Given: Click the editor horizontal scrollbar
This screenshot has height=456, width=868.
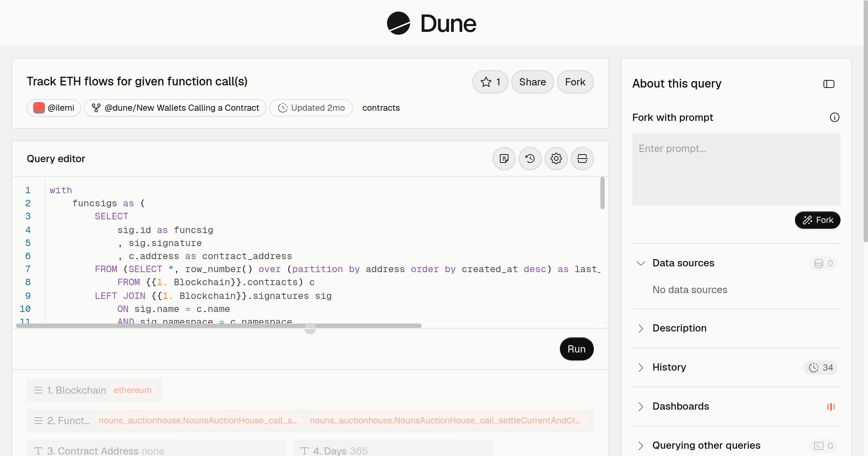Looking at the screenshot, I should [x=219, y=326].
